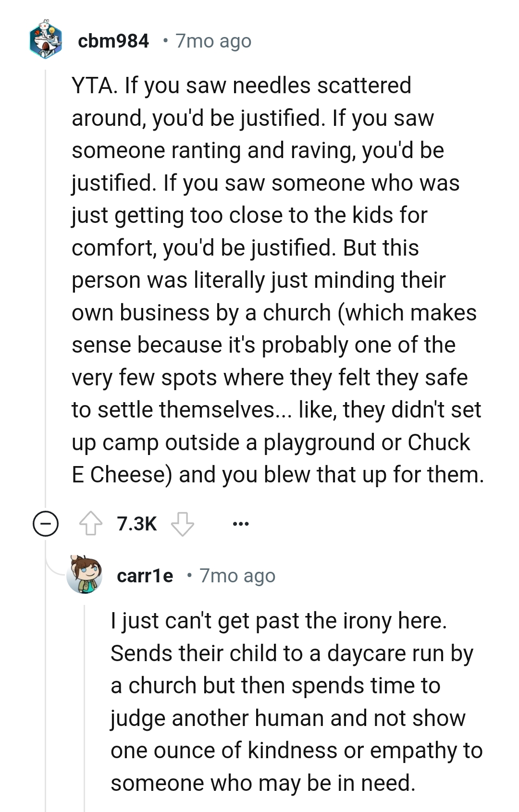The image size is (519, 812).
Task: Toggle collapse state of the parent comment
Action: pyautogui.click(x=45, y=524)
